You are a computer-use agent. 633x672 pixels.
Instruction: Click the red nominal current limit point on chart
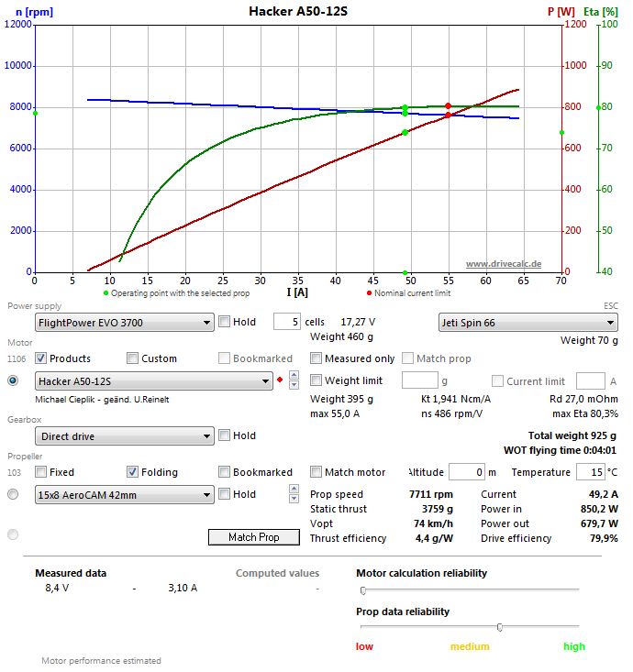point(448,106)
